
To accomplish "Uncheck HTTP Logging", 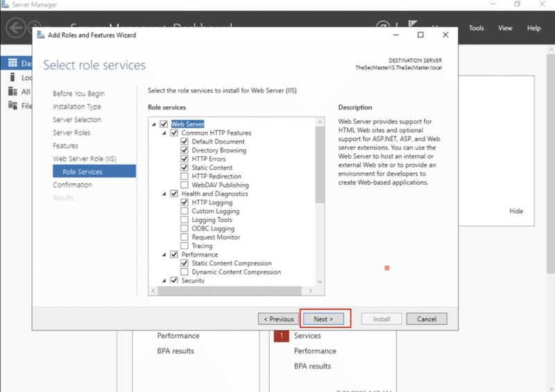I will pyautogui.click(x=185, y=202).
